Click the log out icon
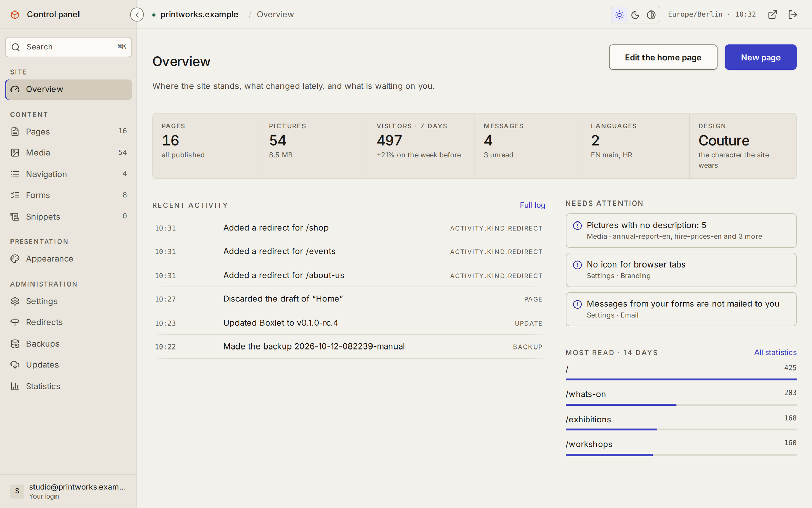The height and width of the screenshot is (508, 812). click(x=793, y=15)
